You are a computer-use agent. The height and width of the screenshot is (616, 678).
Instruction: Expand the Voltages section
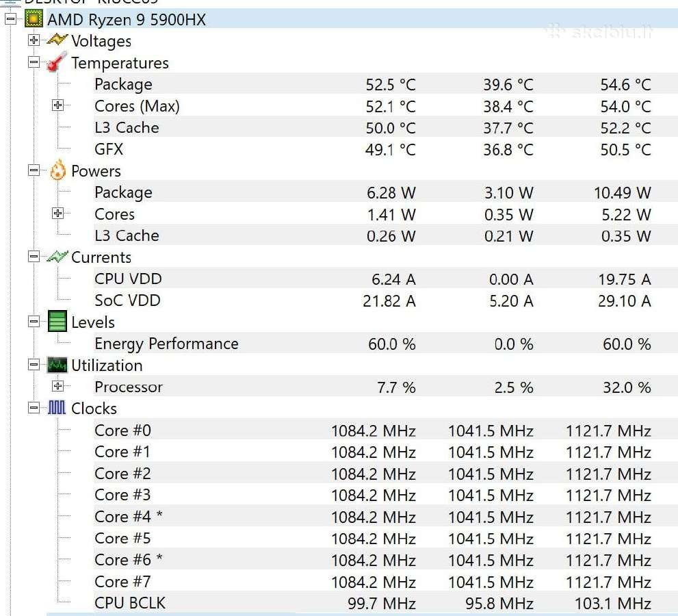coord(34,40)
